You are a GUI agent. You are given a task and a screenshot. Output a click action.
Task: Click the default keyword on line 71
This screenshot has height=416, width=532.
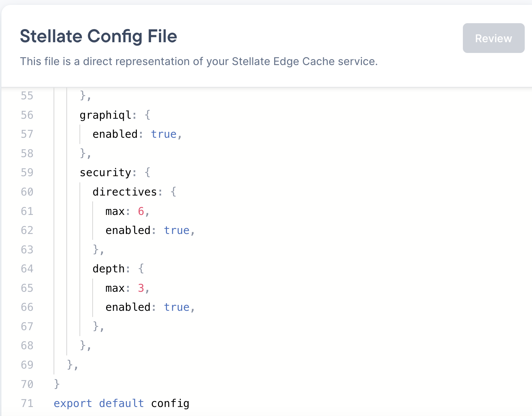[121, 403]
